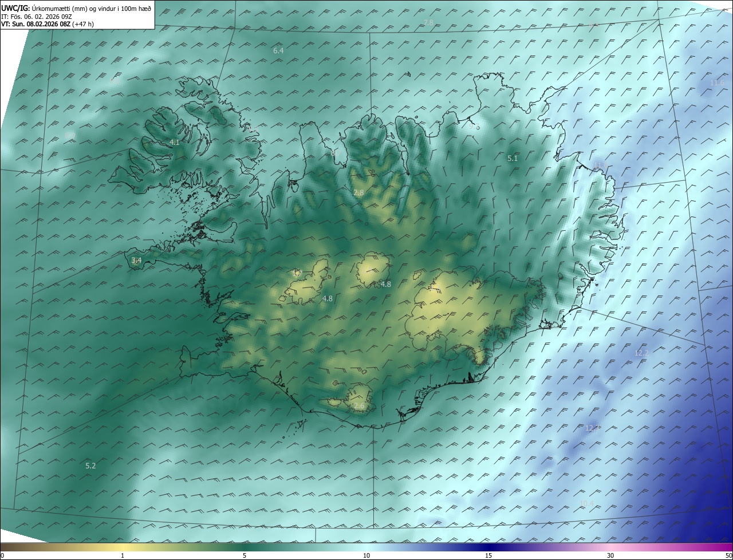Select the 50 tick on the colour scale
Image resolution: width=733 pixels, height=560 pixels.
[728, 555]
